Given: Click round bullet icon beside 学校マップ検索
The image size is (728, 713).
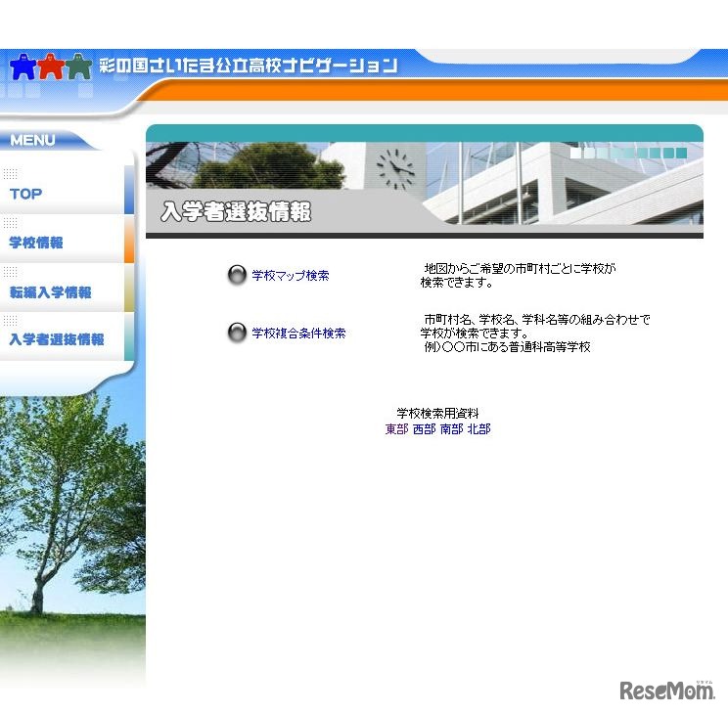Looking at the screenshot, I should pos(237,276).
